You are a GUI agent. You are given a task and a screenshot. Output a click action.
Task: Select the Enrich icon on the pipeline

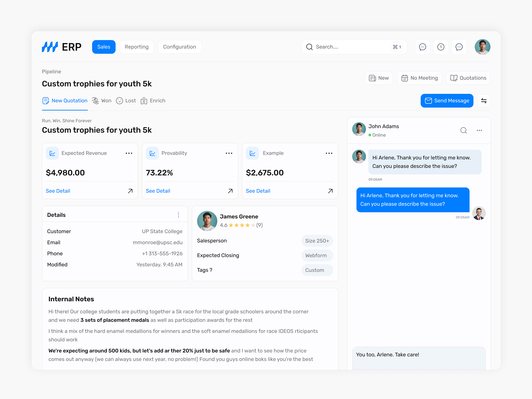tap(144, 101)
